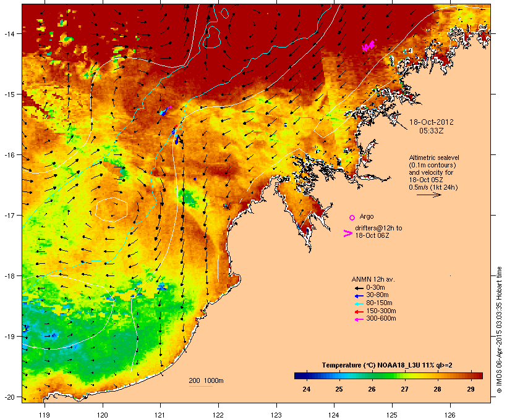Click the colorbar tick label 25

click(x=339, y=389)
